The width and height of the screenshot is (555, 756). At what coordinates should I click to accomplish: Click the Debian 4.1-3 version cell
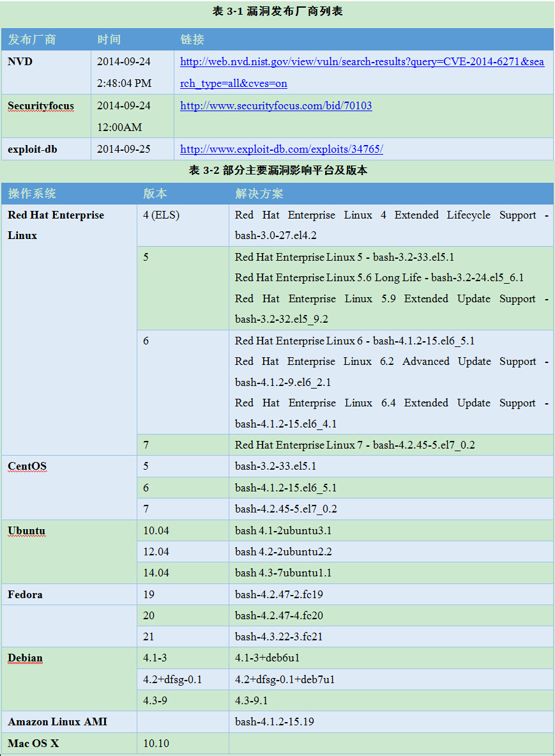point(183,658)
